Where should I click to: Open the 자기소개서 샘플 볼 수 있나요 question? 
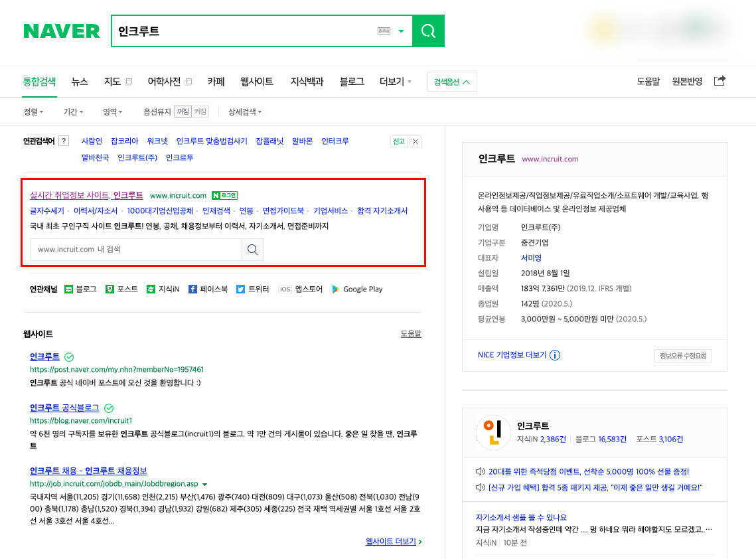click(x=521, y=517)
